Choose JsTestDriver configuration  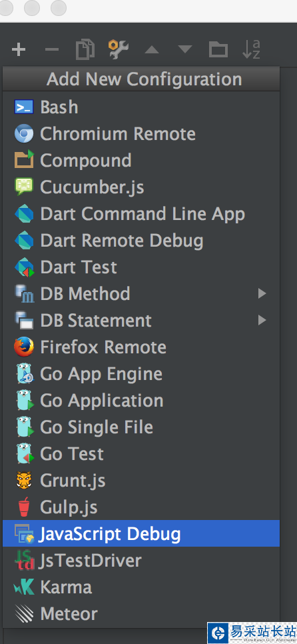(141, 561)
